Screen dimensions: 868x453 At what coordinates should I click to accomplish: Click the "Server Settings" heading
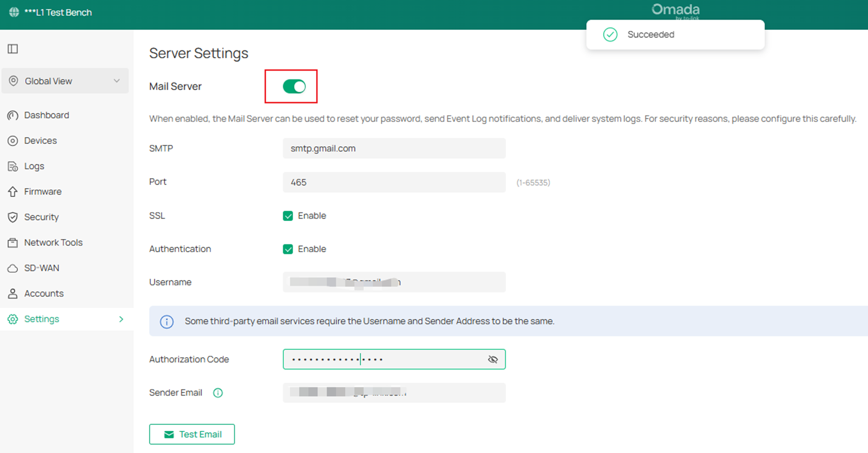[x=199, y=53]
